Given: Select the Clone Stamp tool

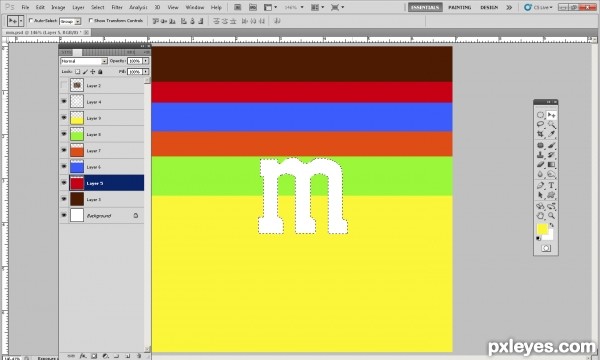Looking at the screenshot, I should click(540, 155).
